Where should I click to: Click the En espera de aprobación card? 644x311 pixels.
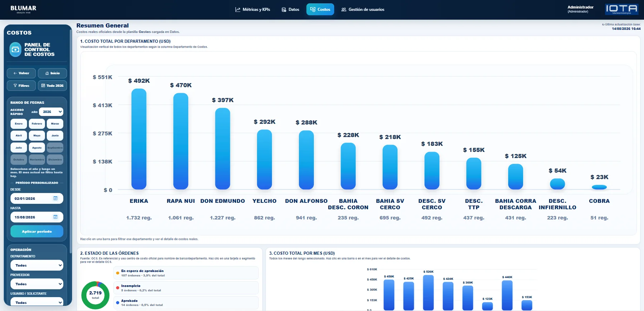click(186, 273)
